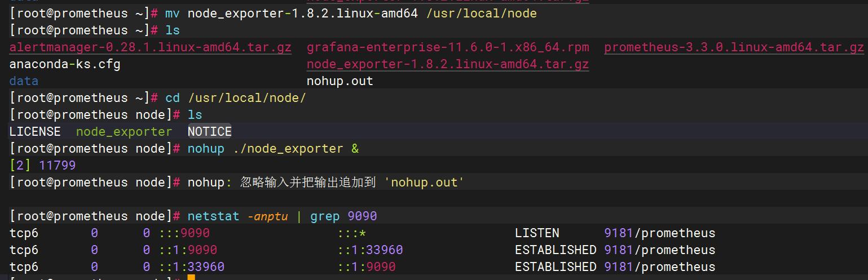
Task: Click prometheus-3.3.0.linux-amd64.tar.gz filename
Action: tap(734, 47)
